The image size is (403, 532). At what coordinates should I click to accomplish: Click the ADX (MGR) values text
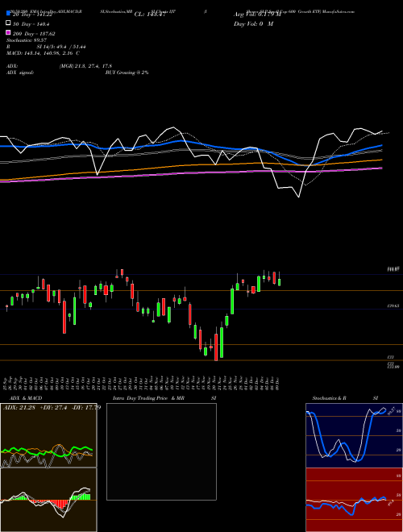pyautogui.click(x=85, y=66)
